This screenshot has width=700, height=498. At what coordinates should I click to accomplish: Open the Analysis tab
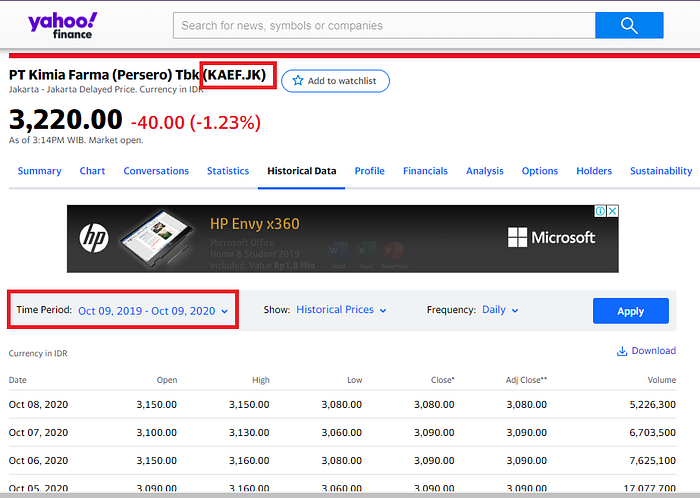point(485,171)
